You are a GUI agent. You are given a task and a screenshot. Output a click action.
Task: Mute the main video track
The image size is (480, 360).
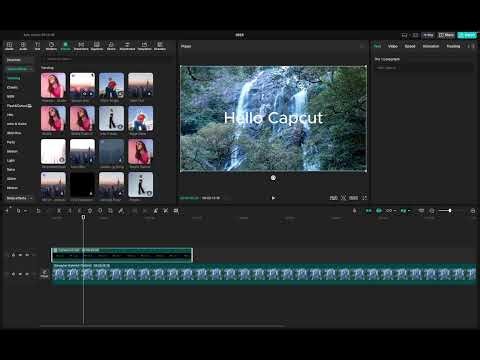(27, 274)
